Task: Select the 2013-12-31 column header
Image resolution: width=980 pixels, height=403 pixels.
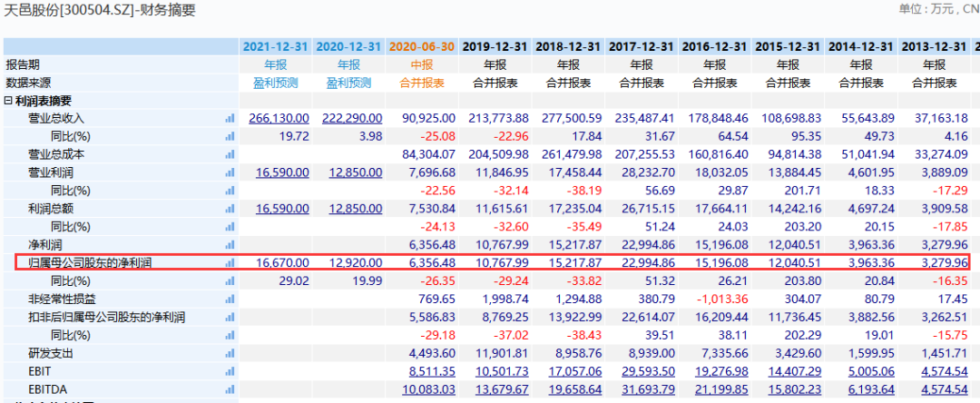Action: tap(934, 47)
